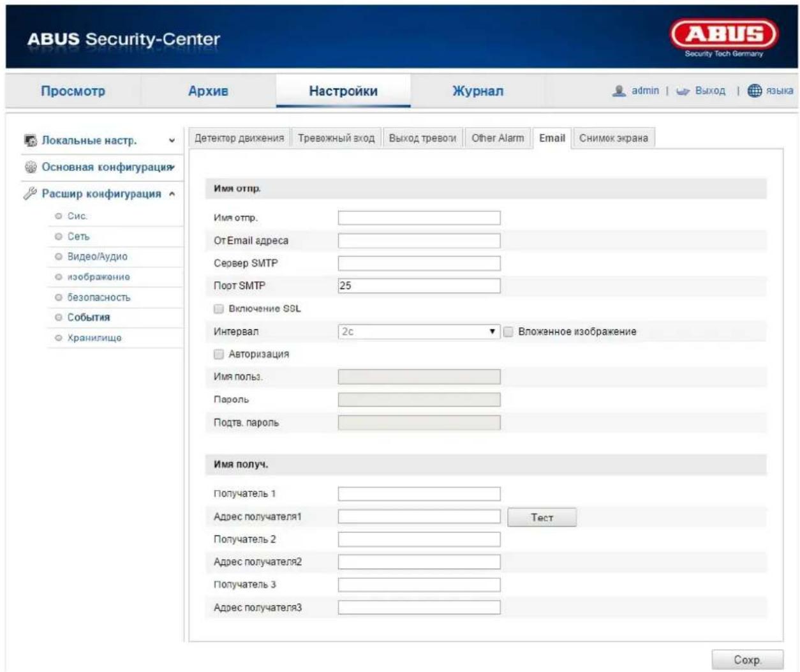
Task: Focus the Адрес получателя2 field
Action: coord(419,562)
